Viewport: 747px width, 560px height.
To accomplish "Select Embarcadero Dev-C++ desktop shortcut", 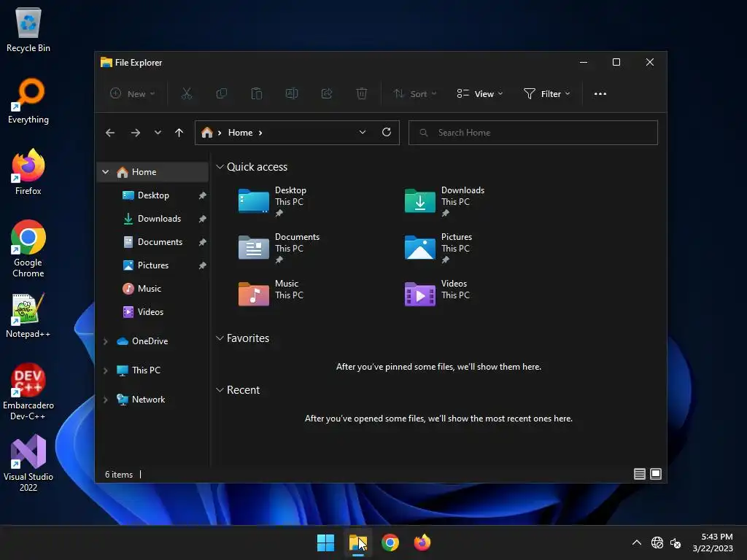I will tap(28, 392).
